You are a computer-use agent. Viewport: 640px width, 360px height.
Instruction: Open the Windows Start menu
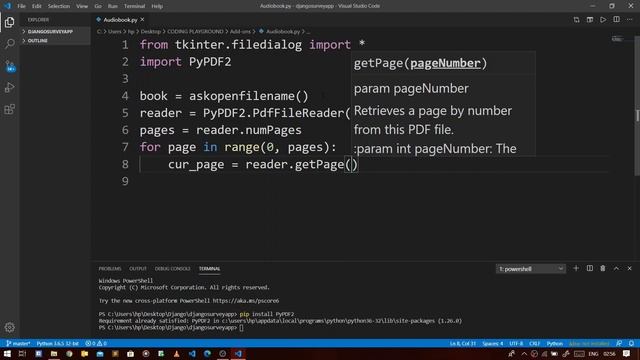tap(7, 353)
